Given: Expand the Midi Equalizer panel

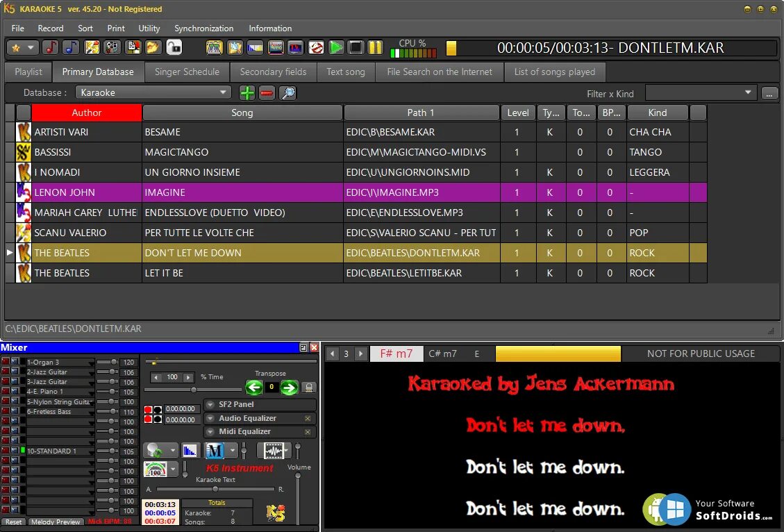Looking at the screenshot, I should [210, 431].
